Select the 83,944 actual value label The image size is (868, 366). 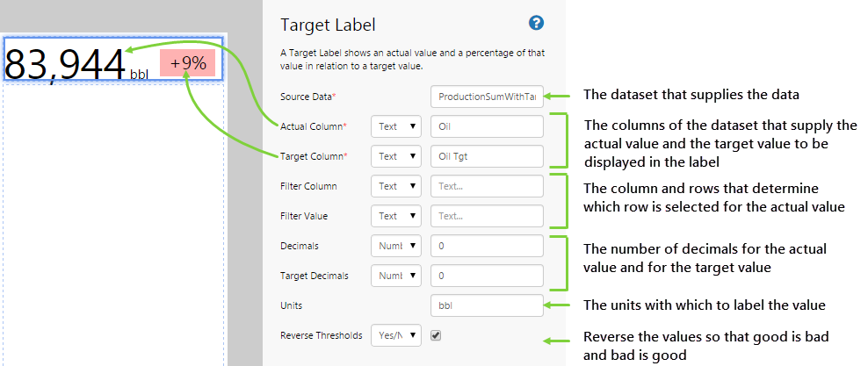pos(66,63)
